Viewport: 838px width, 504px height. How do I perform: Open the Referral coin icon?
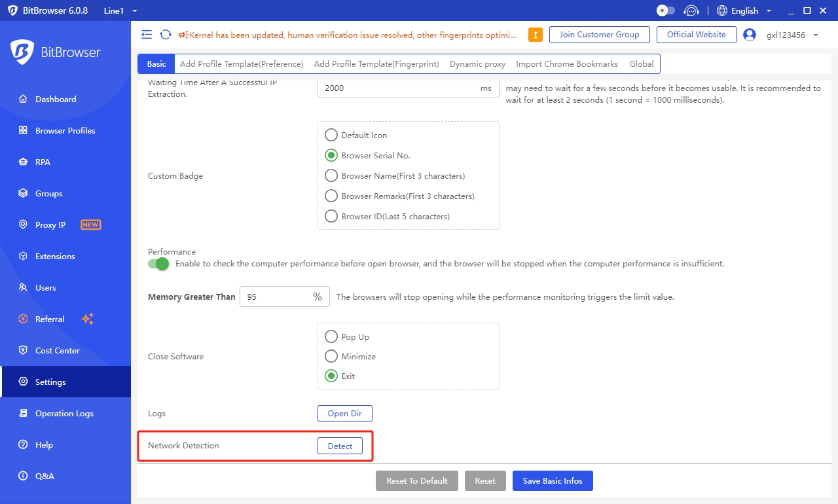point(23,319)
